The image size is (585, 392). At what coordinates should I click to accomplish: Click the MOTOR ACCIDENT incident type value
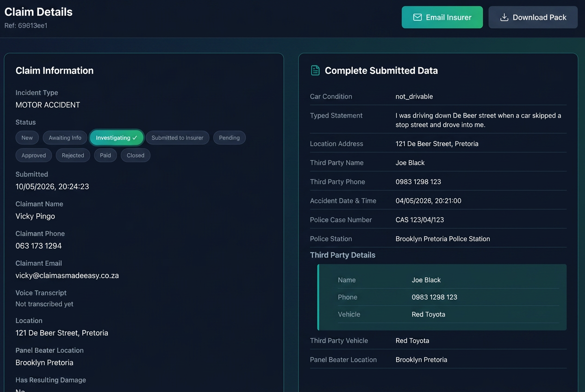coord(48,105)
